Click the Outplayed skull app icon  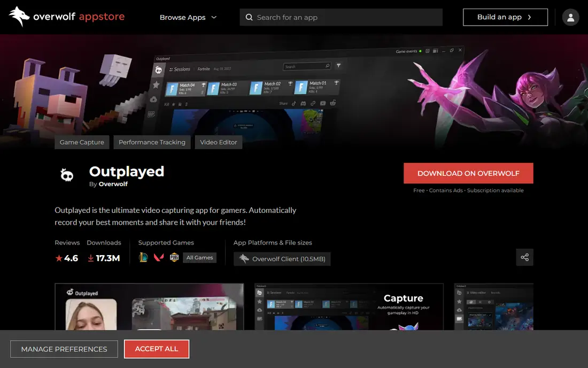pos(67,175)
